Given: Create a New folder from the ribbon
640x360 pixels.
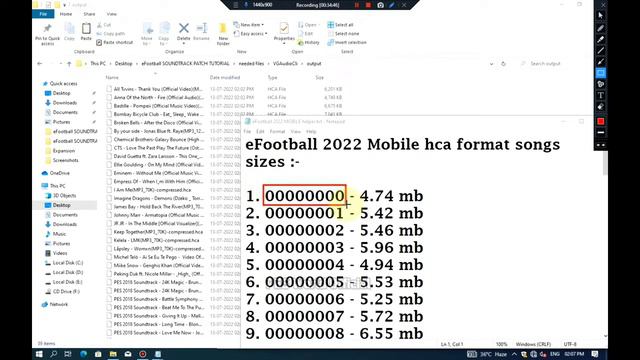Looking at the screenshot, I should click(x=223, y=34).
